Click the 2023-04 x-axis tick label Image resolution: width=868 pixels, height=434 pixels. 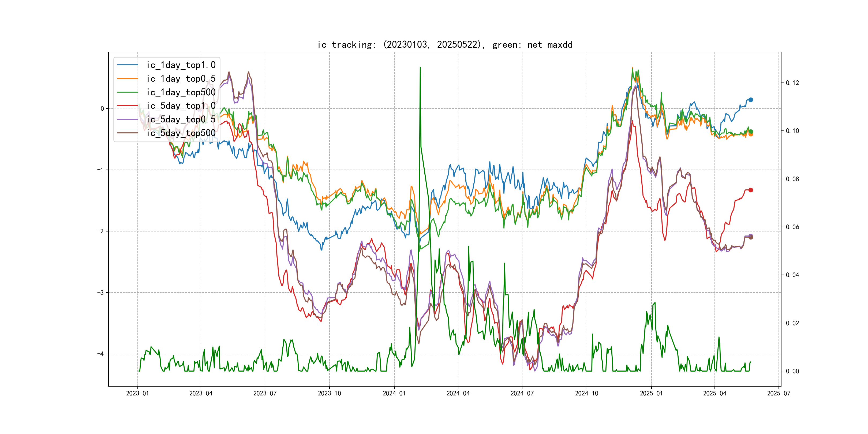point(201,393)
